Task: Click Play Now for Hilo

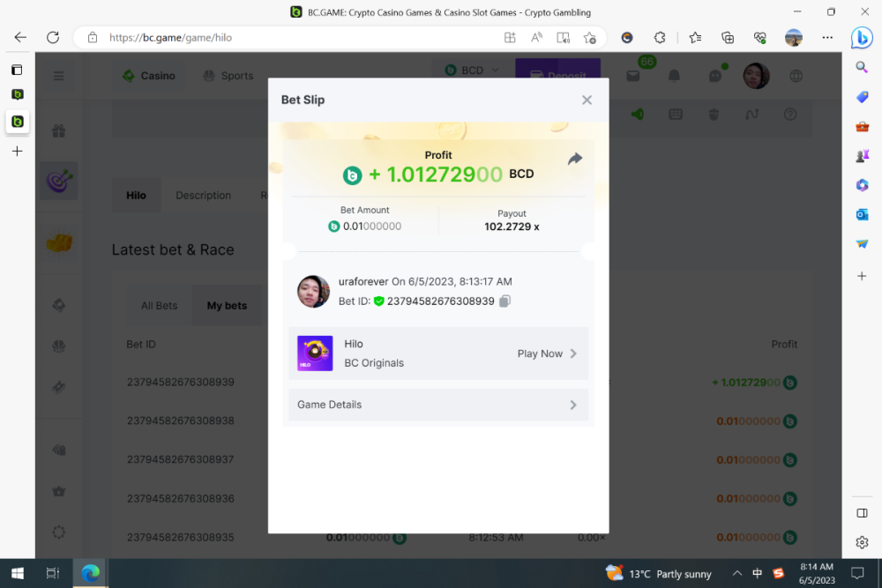Action: click(541, 353)
